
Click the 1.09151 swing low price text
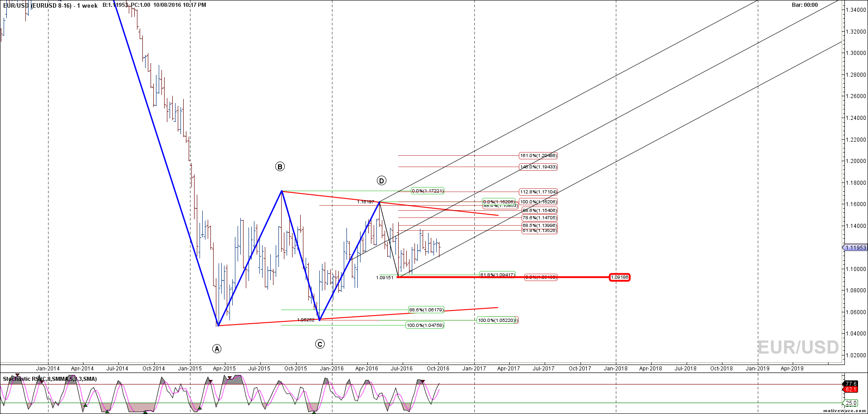click(385, 277)
